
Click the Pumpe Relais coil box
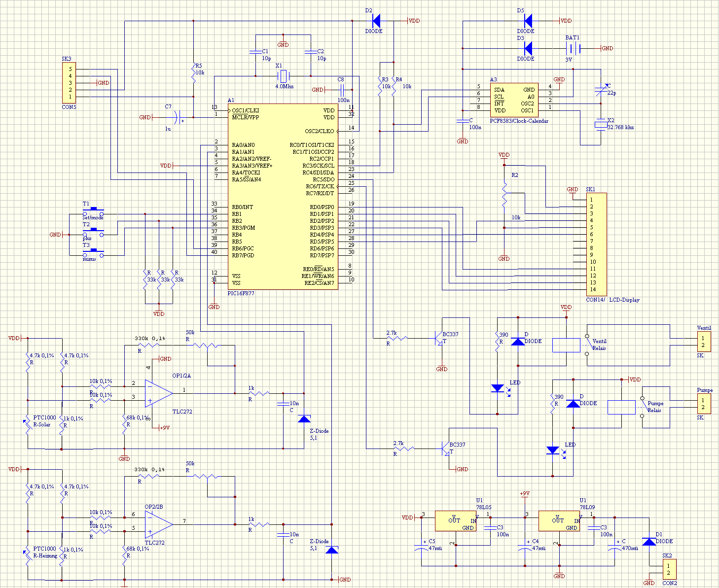(621, 407)
